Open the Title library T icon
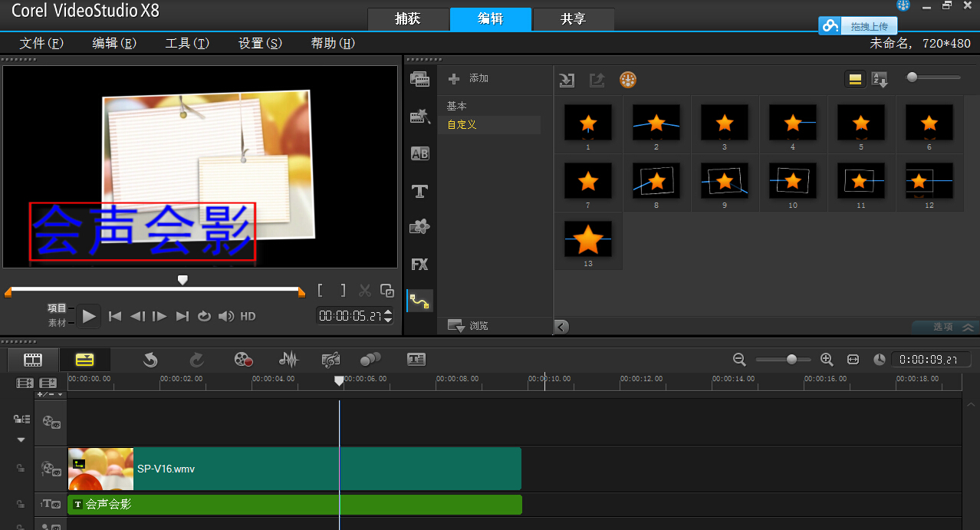 click(x=419, y=191)
